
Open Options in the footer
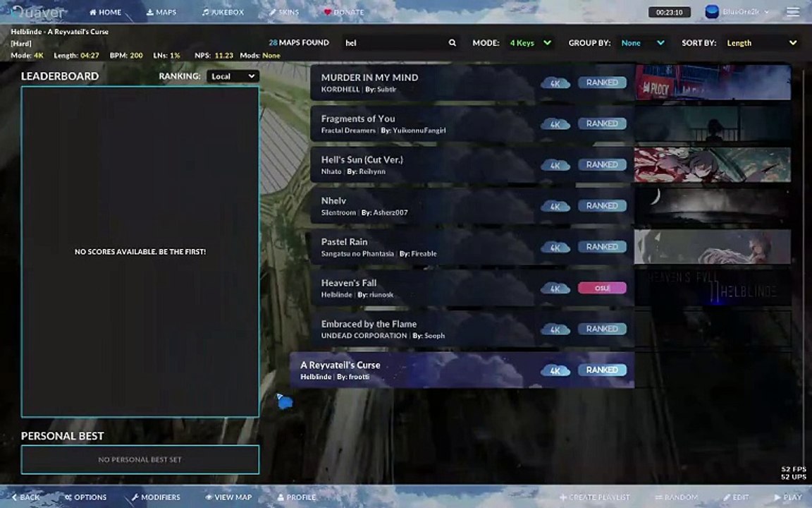tap(85, 497)
